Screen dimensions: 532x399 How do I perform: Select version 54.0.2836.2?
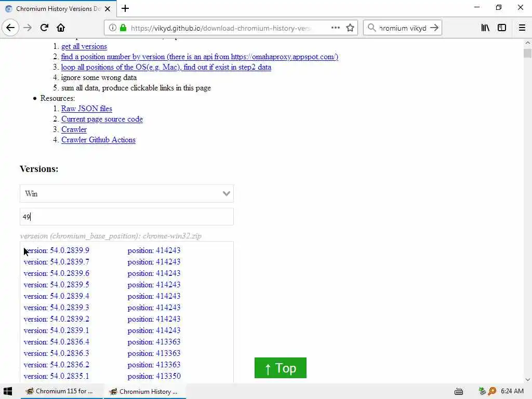point(57,365)
